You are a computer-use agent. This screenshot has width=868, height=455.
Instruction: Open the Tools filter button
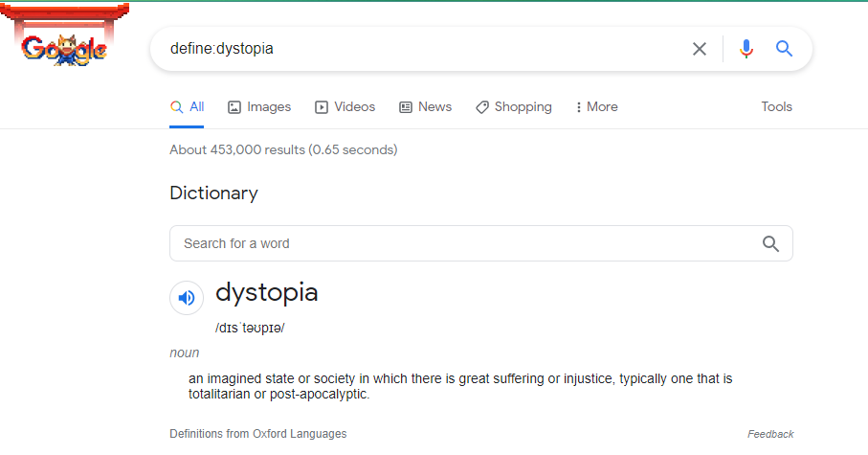tap(776, 107)
